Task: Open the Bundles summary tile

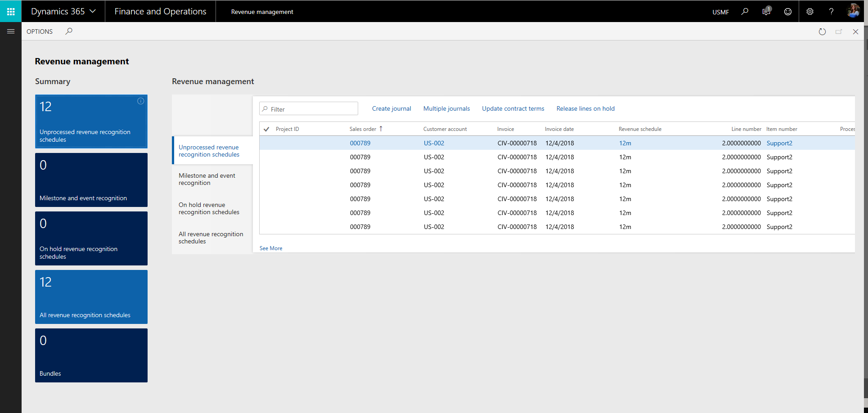Action: (91, 355)
